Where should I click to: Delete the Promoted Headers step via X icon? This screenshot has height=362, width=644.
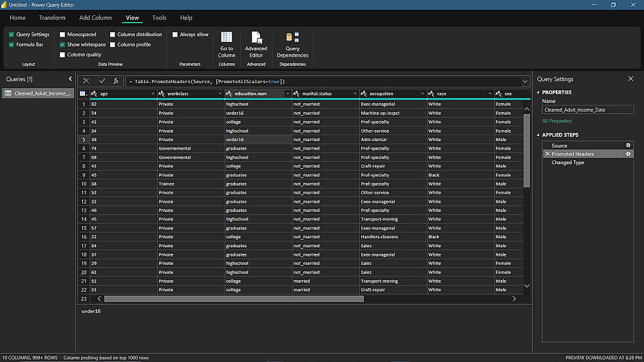click(x=547, y=154)
